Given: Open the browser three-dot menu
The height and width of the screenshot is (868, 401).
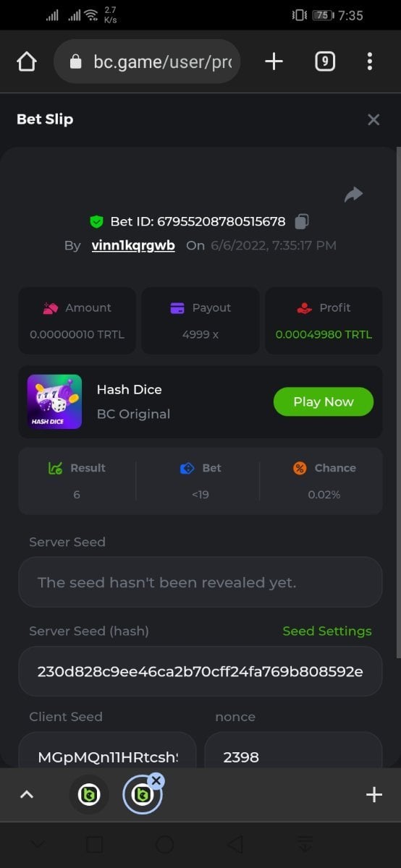Looking at the screenshot, I should pos(369,62).
